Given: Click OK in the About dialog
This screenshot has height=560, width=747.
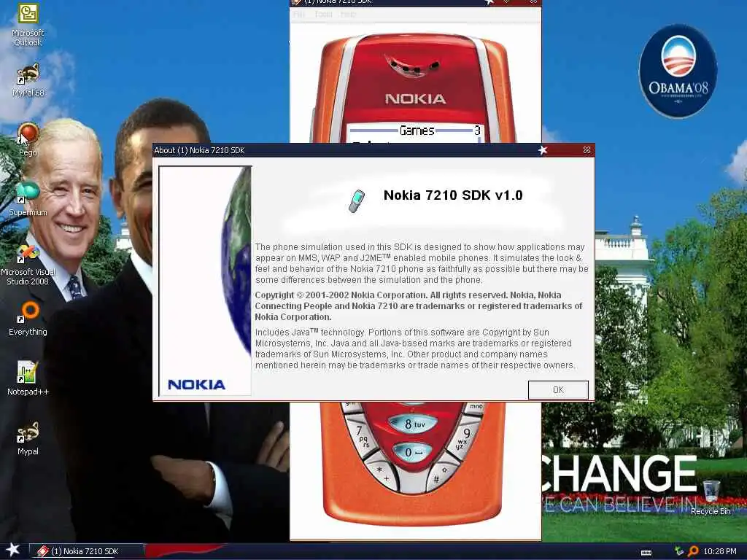Looking at the screenshot, I should (x=558, y=390).
